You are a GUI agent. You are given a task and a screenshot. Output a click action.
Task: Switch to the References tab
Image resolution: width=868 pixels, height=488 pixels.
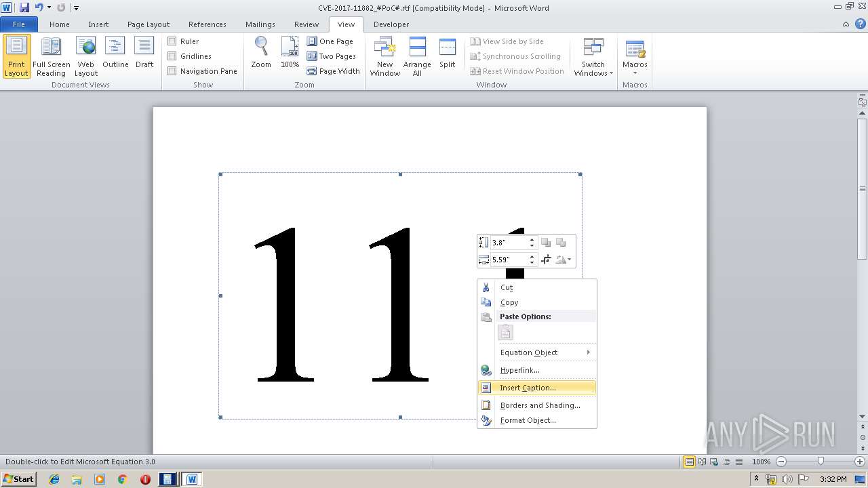208,24
